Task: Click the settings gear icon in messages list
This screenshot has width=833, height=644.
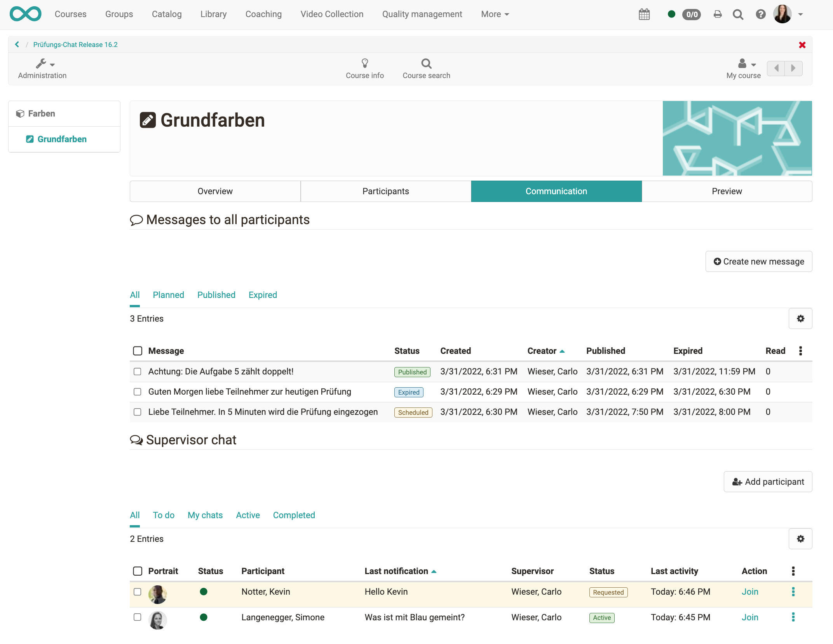Action: (x=800, y=318)
